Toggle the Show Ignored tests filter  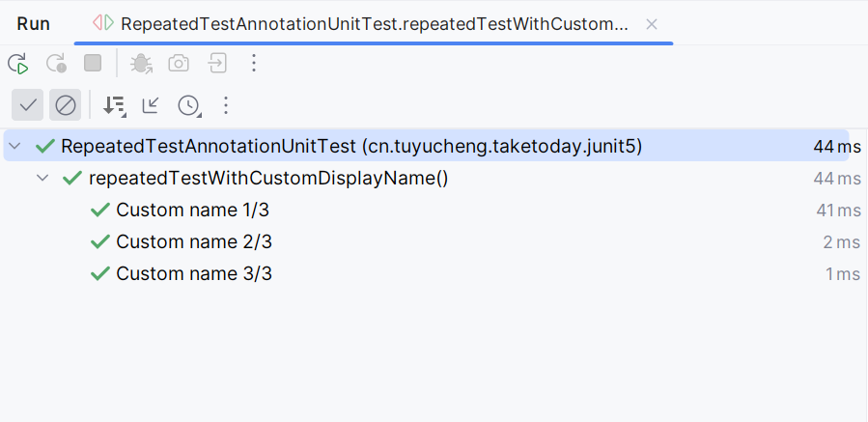[x=66, y=104]
